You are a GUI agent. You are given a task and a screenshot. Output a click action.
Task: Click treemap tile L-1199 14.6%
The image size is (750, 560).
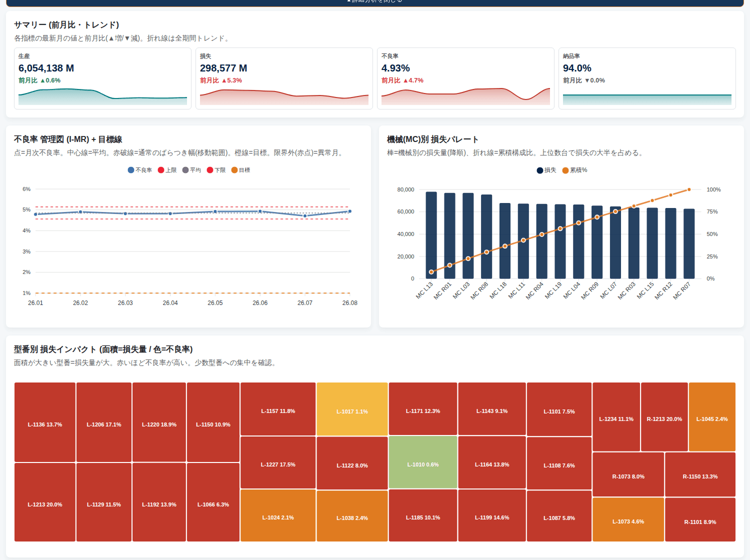coord(492,515)
